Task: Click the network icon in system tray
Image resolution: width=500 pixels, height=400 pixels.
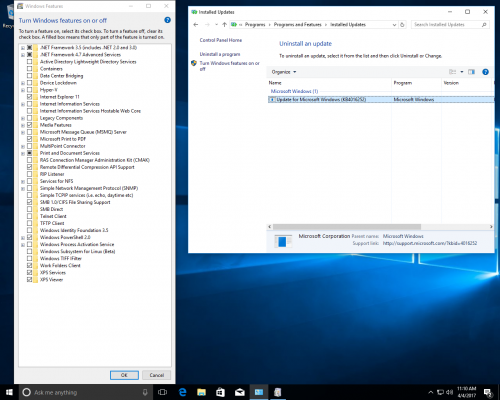Action: [x=440, y=392]
